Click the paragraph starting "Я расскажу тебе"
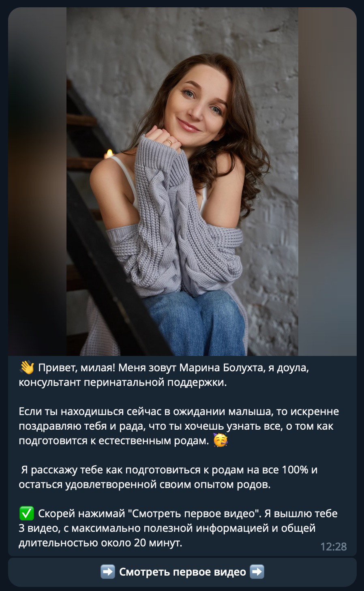The width and height of the screenshot is (364, 591). (169, 477)
